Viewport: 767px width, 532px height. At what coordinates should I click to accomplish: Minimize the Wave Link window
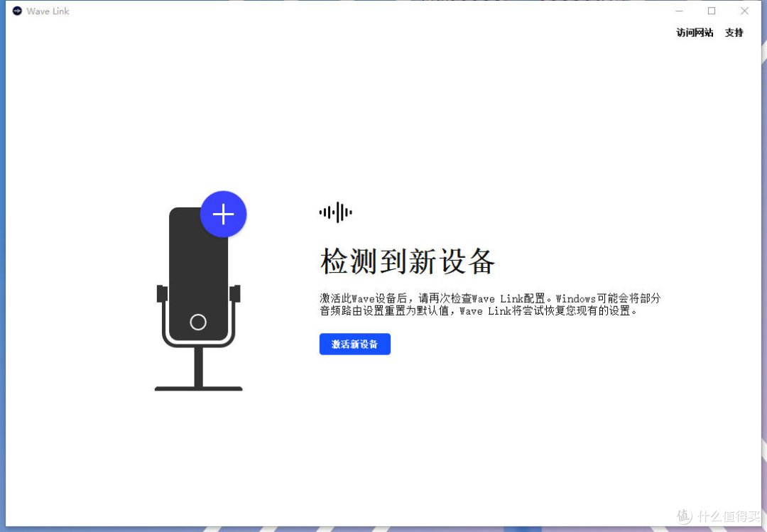pyautogui.click(x=679, y=11)
